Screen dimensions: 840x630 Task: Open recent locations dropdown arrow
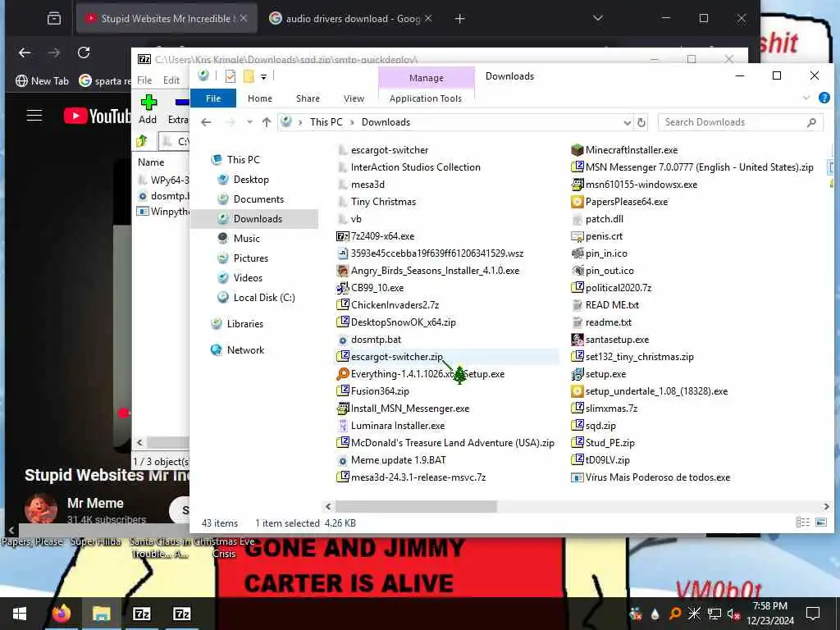[249, 123]
